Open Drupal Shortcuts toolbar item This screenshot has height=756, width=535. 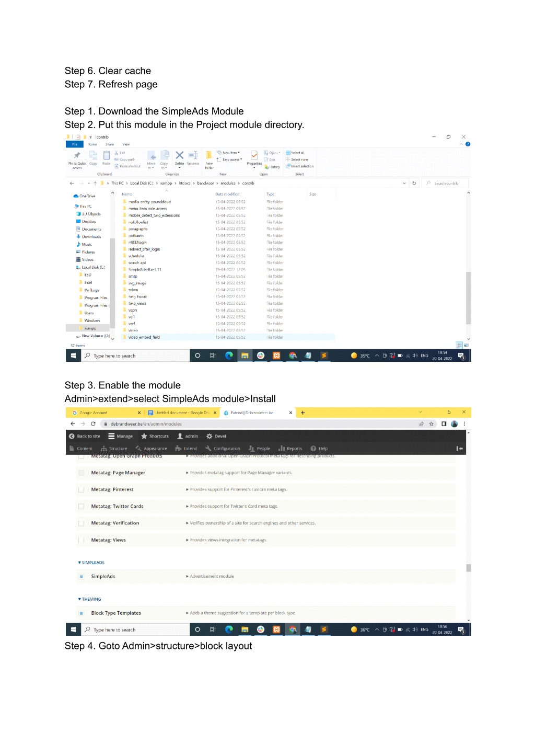pos(155,436)
